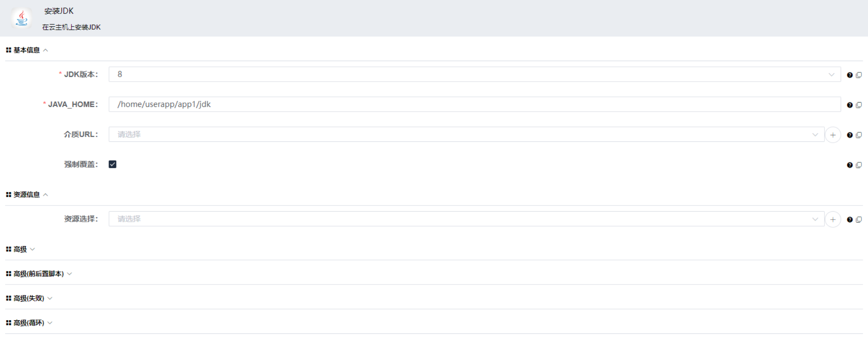Open the 资源选择 dropdown list
This screenshot has height=343, width=868.
pos(816,219)
